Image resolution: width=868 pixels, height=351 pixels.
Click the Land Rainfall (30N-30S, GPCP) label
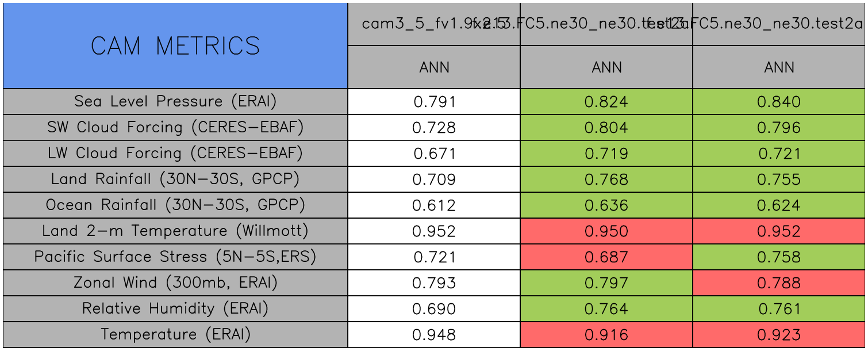175,180
